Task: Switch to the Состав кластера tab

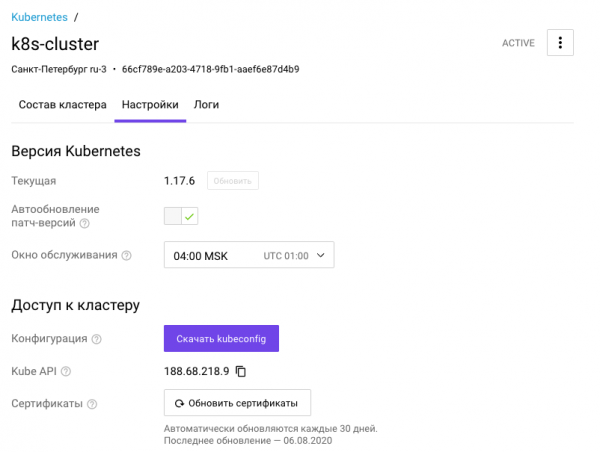Action: click(62, 105)
